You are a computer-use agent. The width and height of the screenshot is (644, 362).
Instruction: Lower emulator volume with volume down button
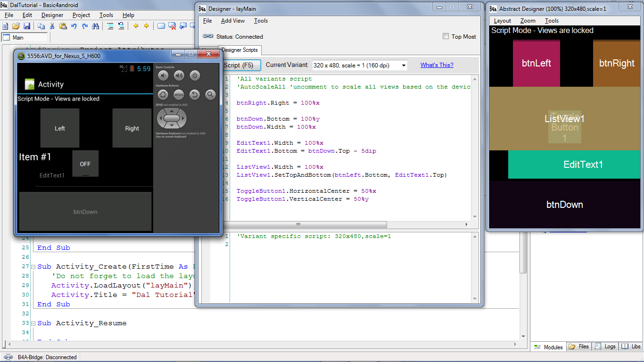click(164, 75)
